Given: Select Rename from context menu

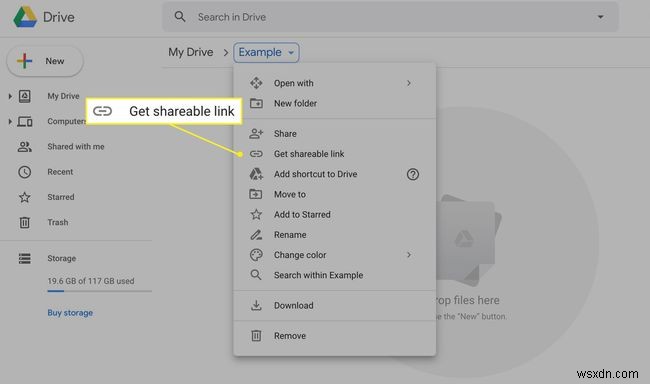Looking at the screenshot, I should click(x=335, y=235).
